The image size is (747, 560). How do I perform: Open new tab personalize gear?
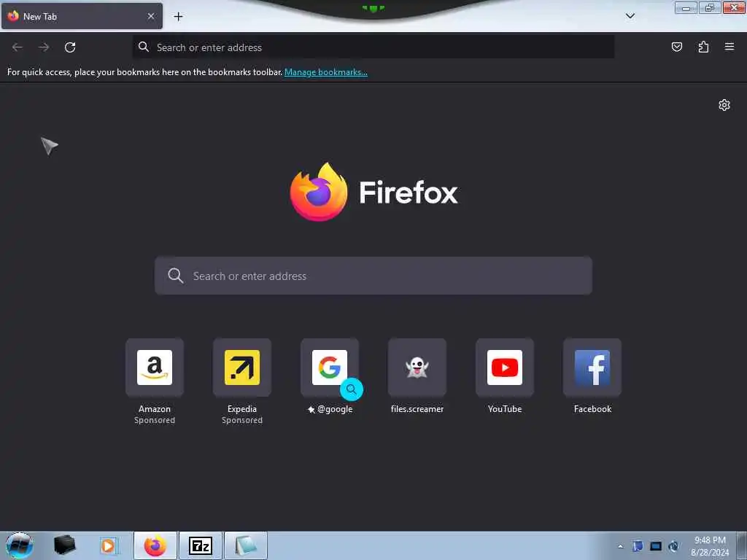pyautogui.click(x=724, y=105)
